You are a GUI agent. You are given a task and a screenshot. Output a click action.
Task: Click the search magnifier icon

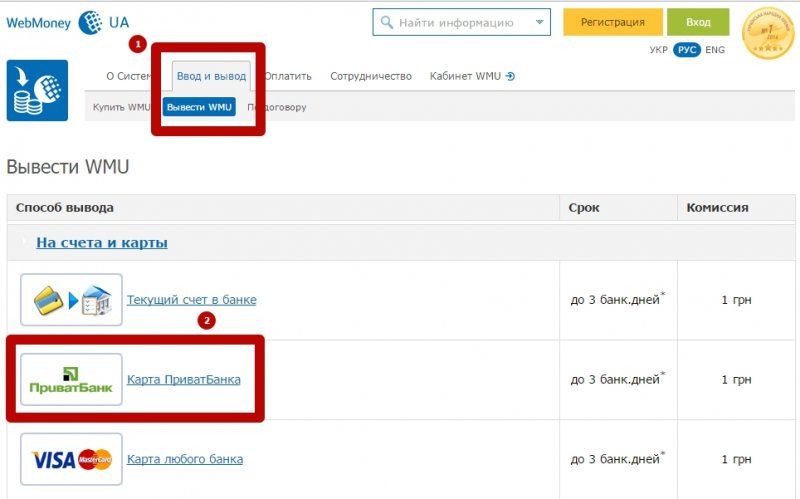tap(386, 22)
